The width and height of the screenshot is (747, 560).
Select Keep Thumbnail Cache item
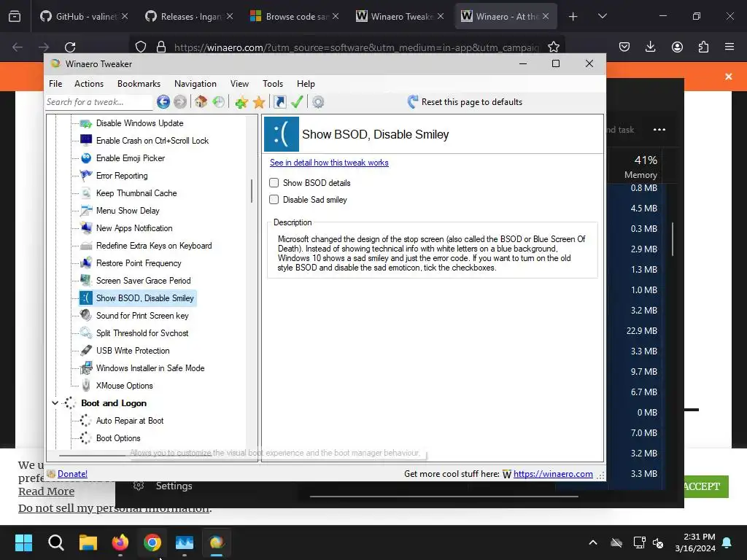click(x=136, y=193)
